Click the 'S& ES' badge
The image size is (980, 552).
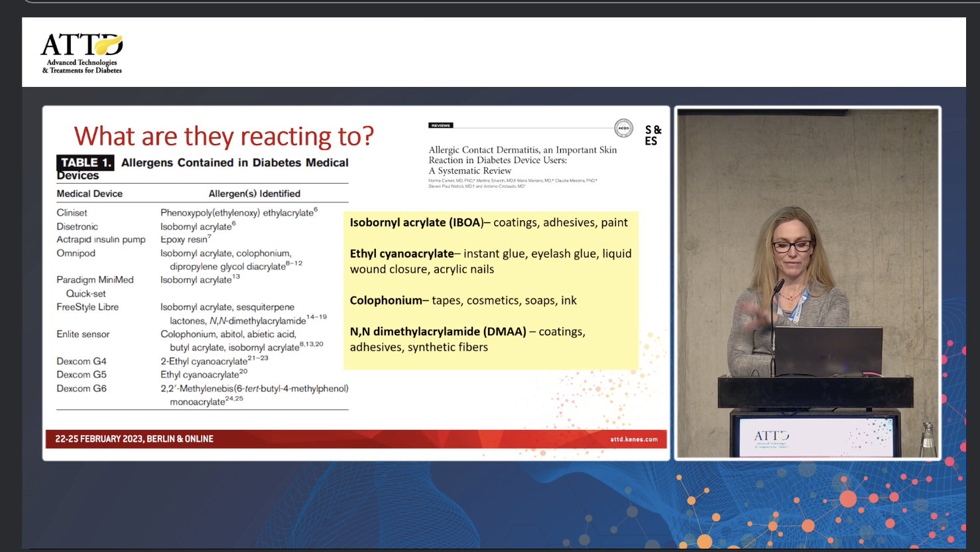click(652, 135)
